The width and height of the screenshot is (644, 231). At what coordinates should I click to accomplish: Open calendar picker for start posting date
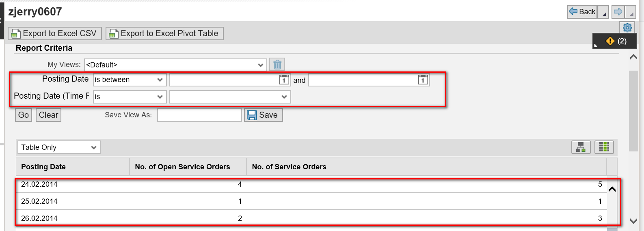(x=284, y=80)
